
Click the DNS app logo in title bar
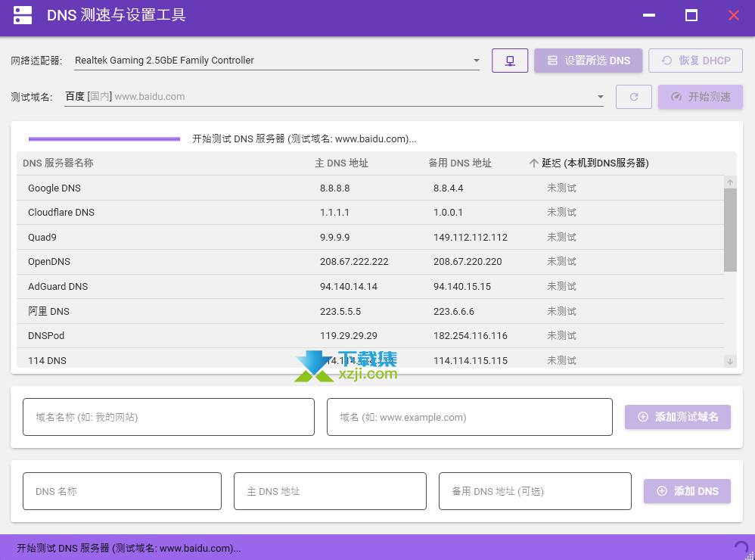(x=23, y=15)
